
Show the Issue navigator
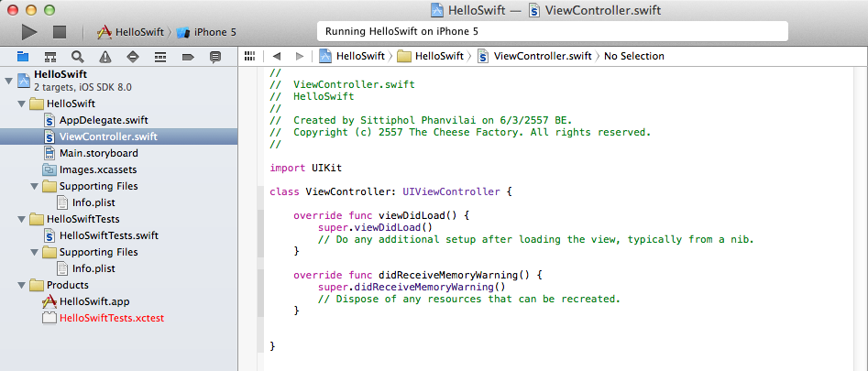point(105,56)
